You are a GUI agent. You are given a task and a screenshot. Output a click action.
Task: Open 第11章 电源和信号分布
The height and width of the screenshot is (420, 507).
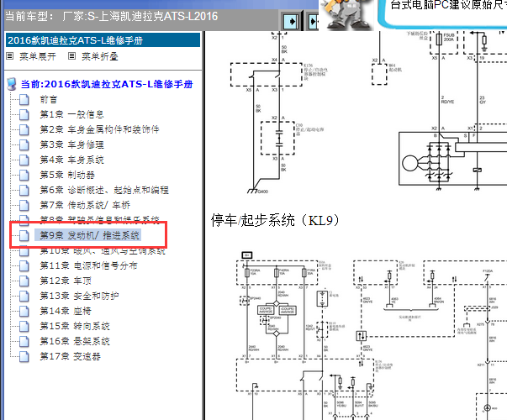point(88,265)
